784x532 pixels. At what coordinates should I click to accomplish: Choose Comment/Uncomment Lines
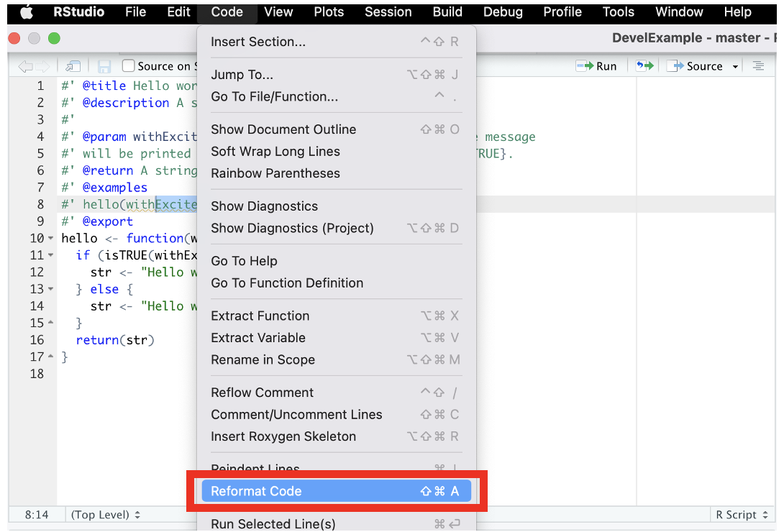tap(336, 416)
